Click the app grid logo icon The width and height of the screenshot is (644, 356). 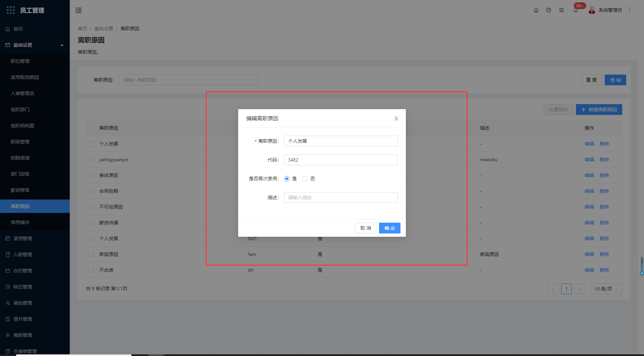(x=11, y=10)
